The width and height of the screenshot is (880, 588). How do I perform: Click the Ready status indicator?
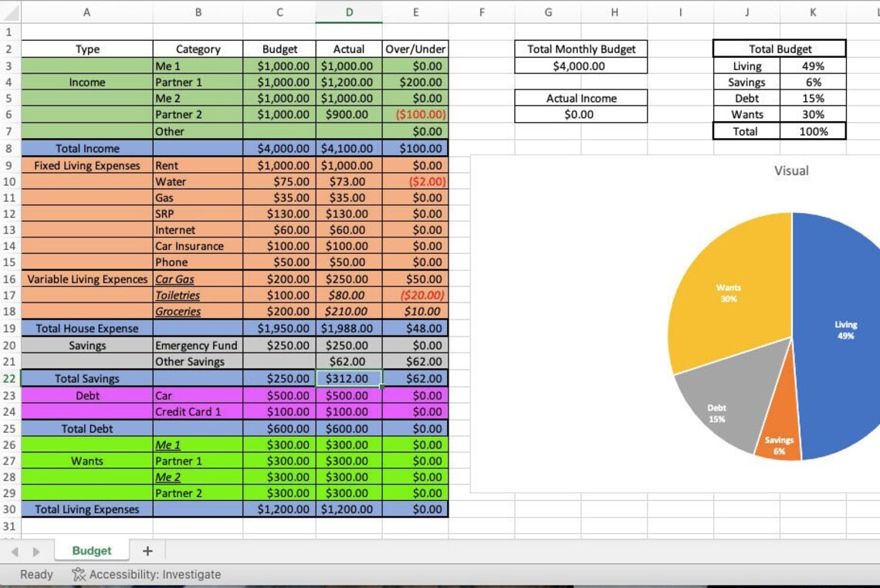[36, 574]
